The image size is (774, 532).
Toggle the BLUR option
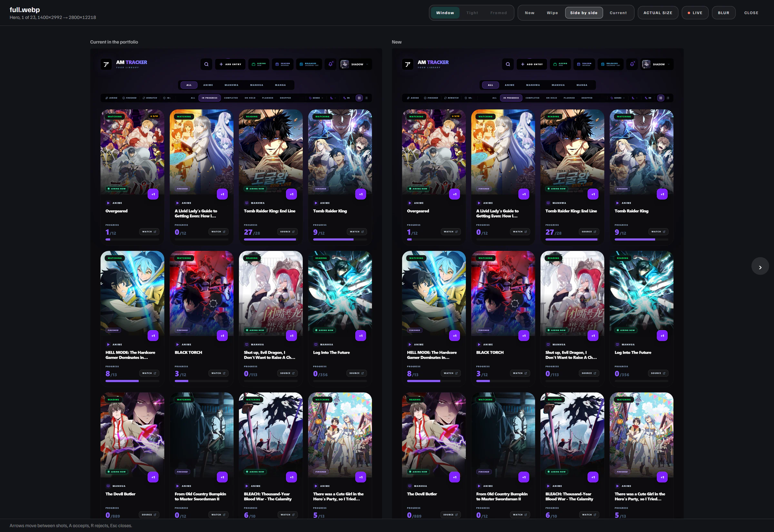pyautogui.click(x=723, y=13)
